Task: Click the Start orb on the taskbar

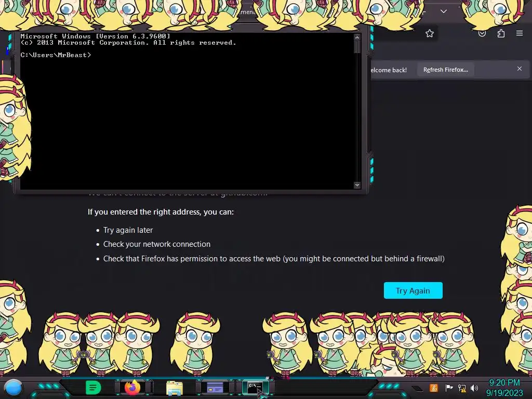Action: pos(14,388)
